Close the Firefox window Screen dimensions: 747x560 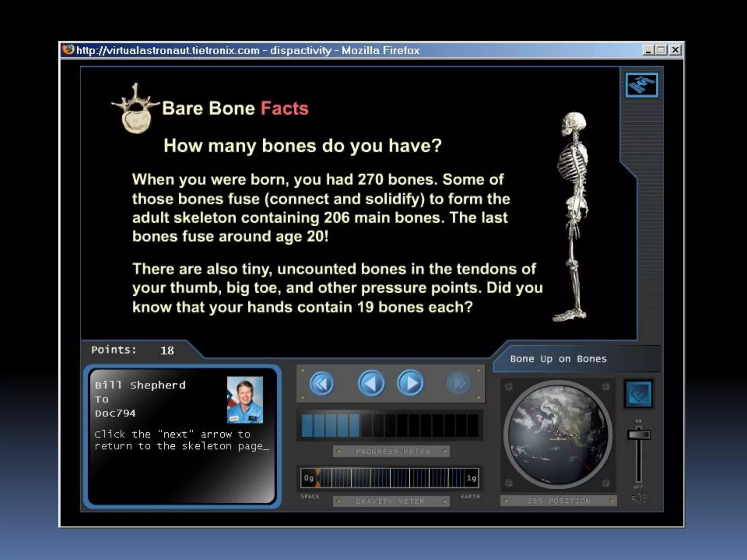coord(675,50)
